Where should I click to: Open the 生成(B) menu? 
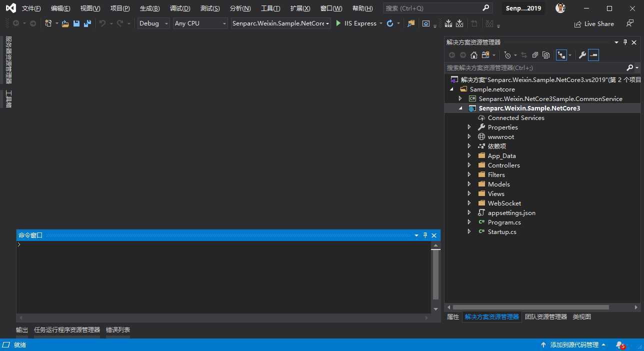pos(150,8)
